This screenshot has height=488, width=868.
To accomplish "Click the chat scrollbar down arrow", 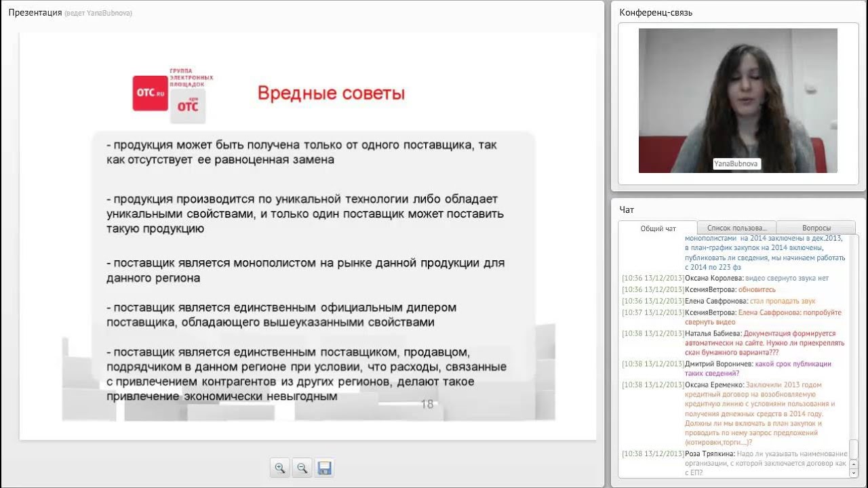I will [x=854, y=472].
